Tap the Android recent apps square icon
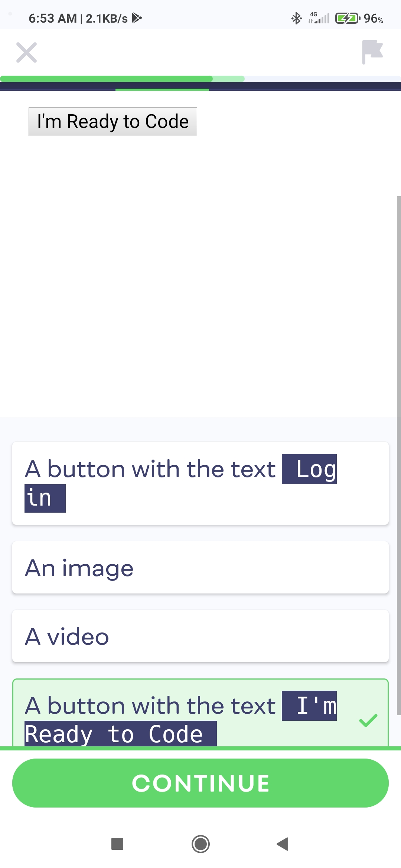The width and height of the screenshot is (401, 868). click(117, 844)
